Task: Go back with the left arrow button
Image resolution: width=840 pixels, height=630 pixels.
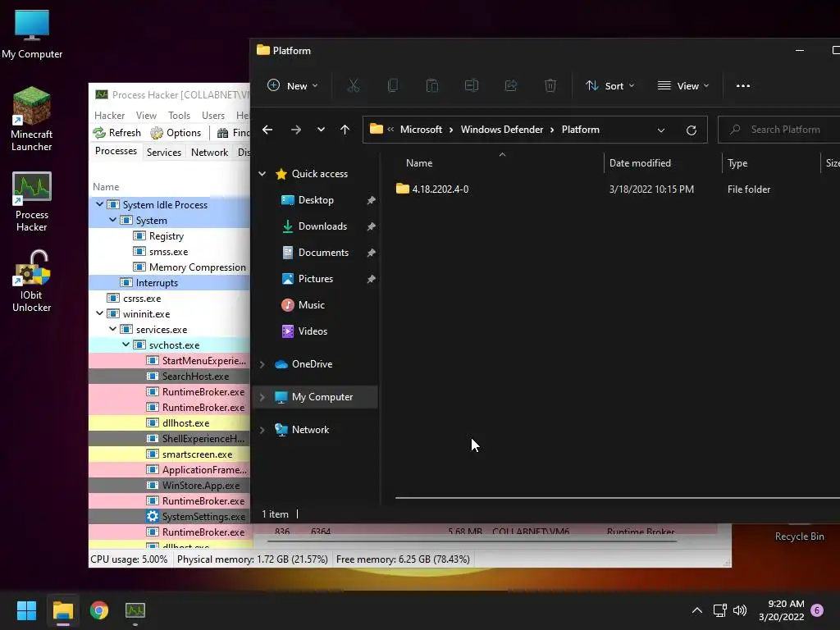Action: 267,130
